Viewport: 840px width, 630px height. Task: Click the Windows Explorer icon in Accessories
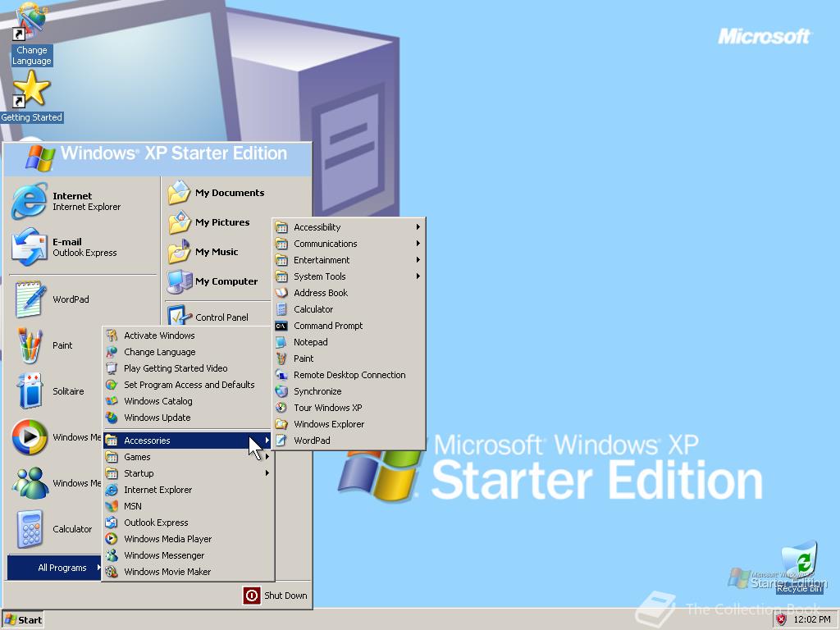(281, 424)
